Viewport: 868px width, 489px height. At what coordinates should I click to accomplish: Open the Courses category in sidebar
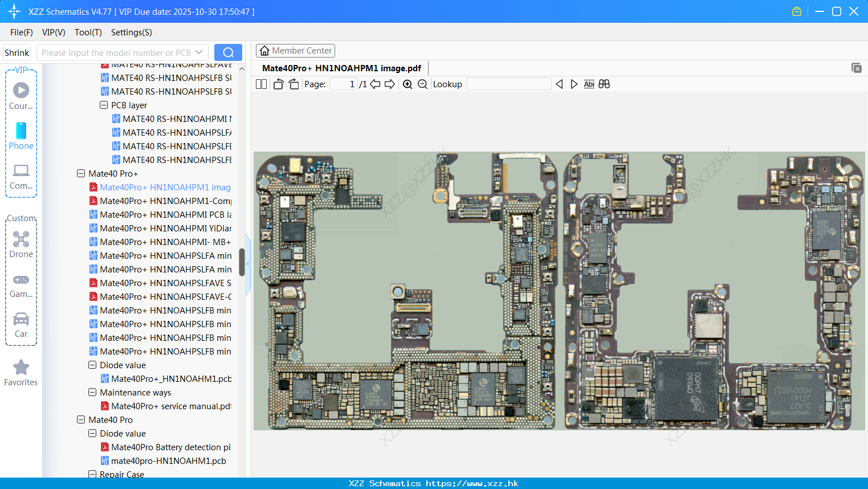coord(21,96)
